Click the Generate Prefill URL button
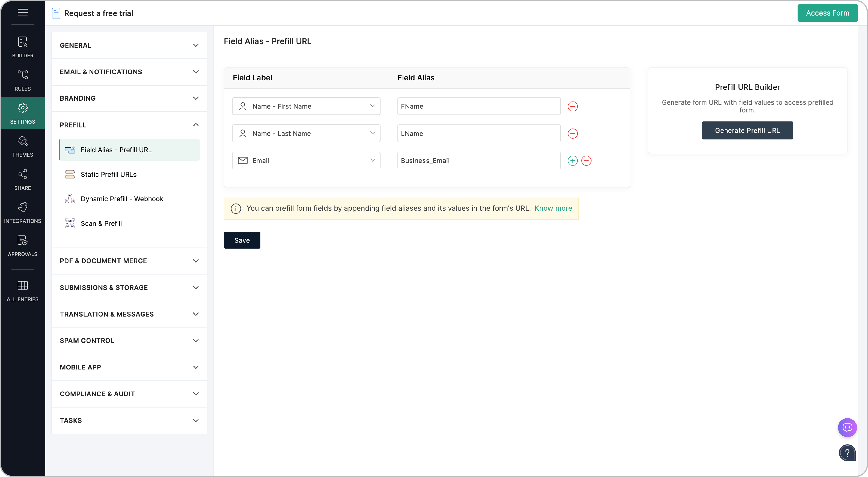This screenshot has width=868, height=477. click(x=747, y=130)
